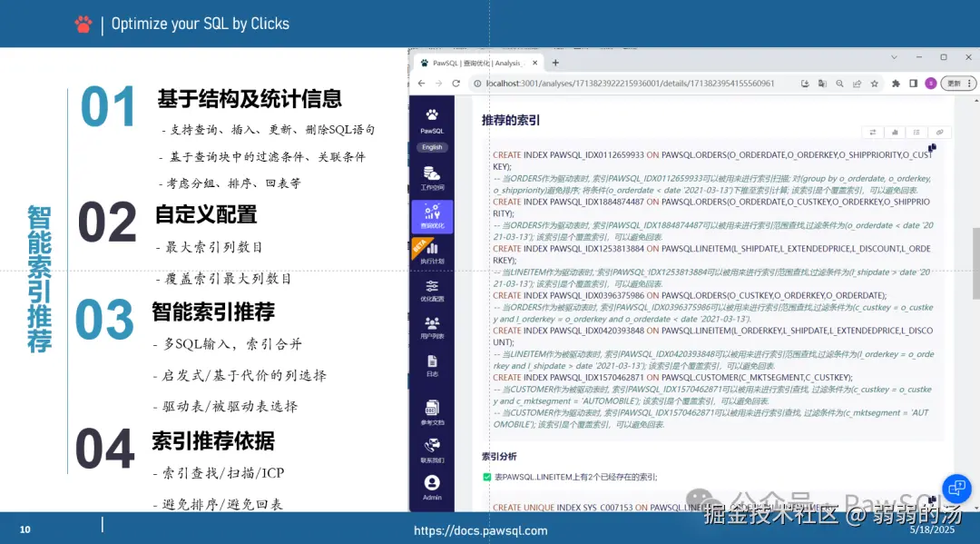Toggle the green checkbox beside 表PAWSQL.LINEITEM
The image size is (980, 544).
tap(487, 477)
